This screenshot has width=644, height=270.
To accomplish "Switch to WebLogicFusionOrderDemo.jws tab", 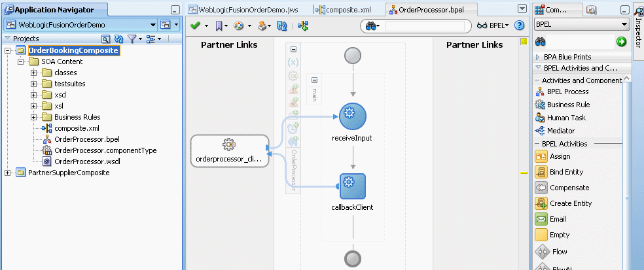I will click(243, 9).
